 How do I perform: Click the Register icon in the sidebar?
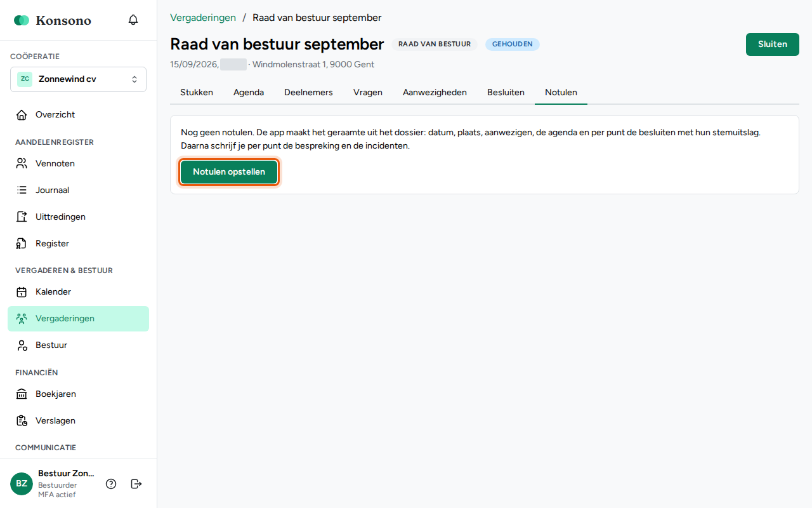[x=22, y=244]
